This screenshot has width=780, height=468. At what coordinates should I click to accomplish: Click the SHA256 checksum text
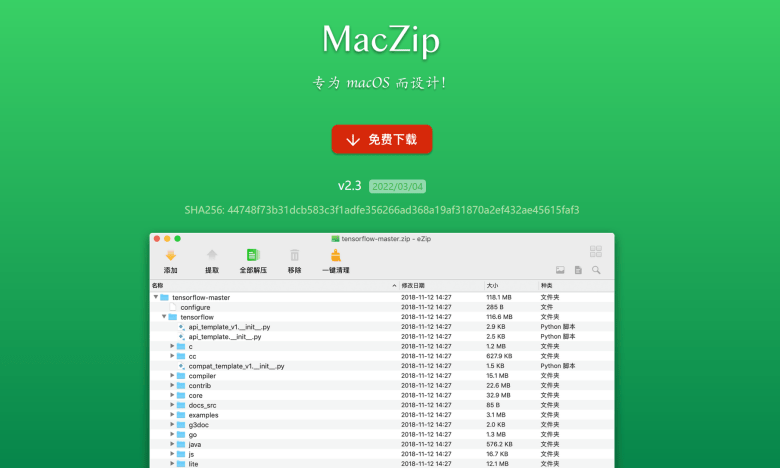tap(382, 210)
